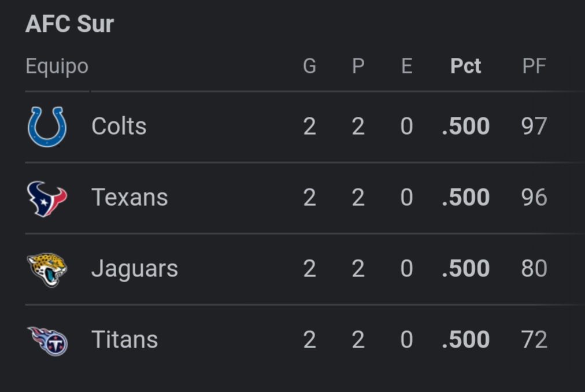
Task: Select the Jaguars team name
Action: click(x=134, y=269)
